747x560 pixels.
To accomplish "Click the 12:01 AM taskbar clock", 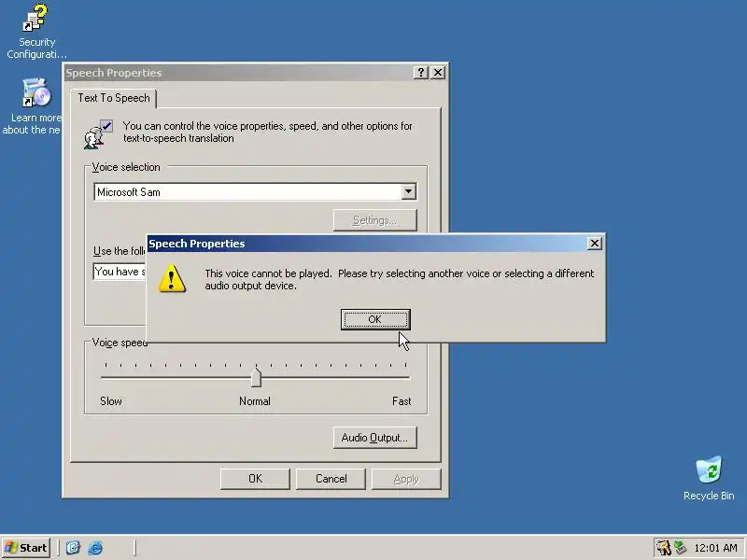I will (715, 548).
